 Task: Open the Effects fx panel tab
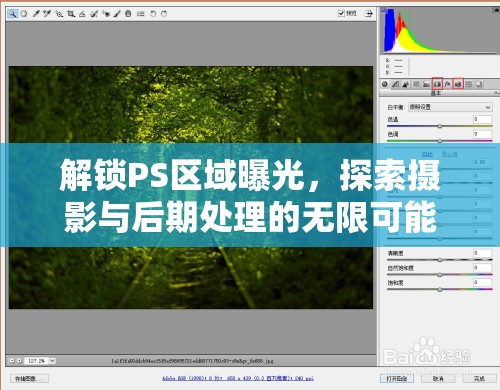coord(447,84)
